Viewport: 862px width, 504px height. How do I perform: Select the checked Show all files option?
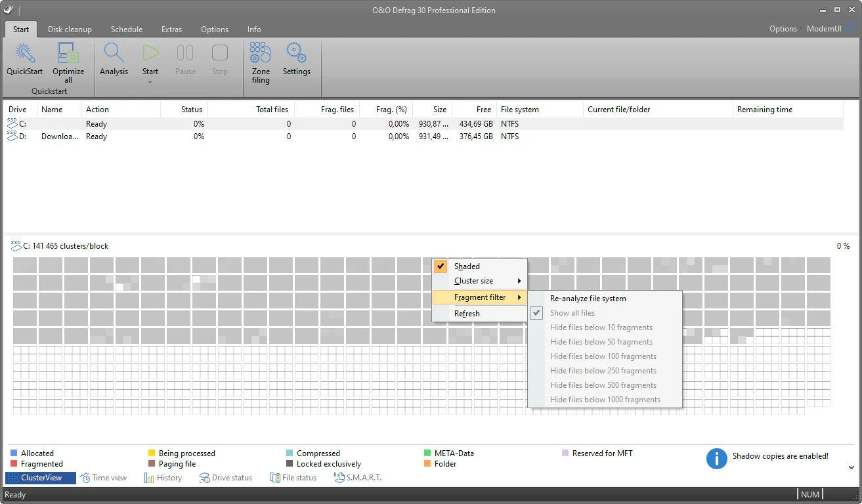[572, 313]
